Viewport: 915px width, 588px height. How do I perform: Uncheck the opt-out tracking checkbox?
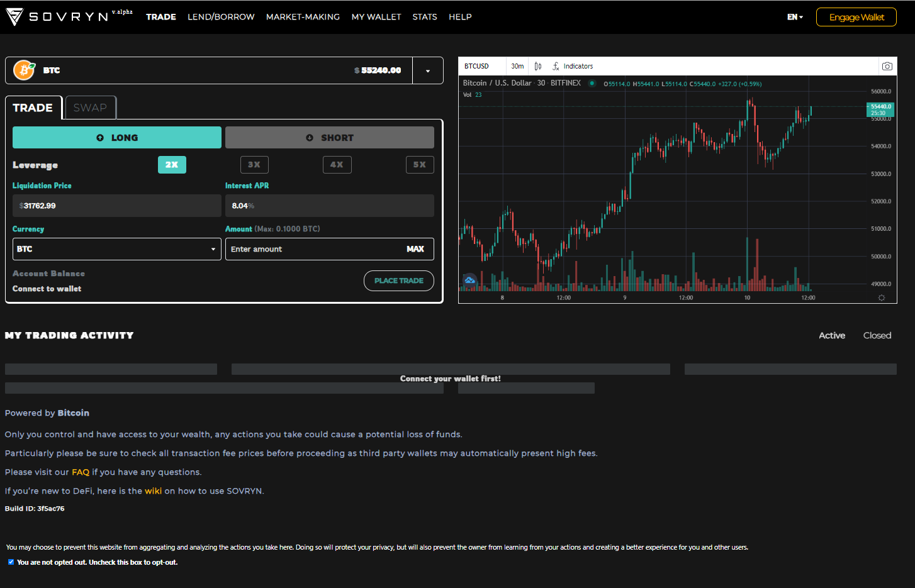11,562
